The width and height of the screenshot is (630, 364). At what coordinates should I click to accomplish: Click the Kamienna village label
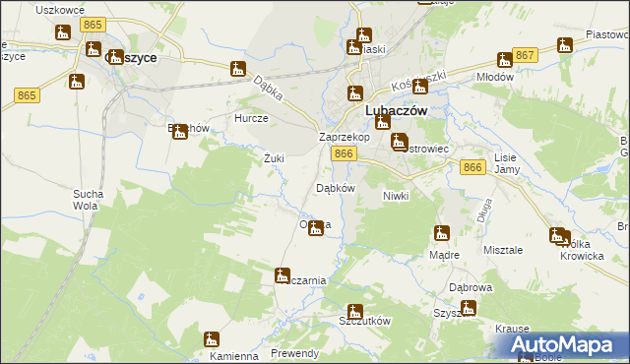click(x=234, y=356)
